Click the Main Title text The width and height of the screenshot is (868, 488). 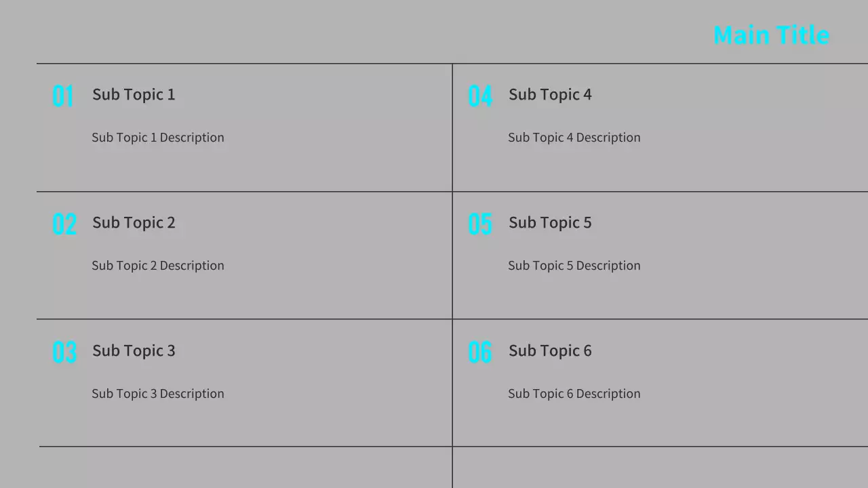pyautogui.click(x=771, y=35)
